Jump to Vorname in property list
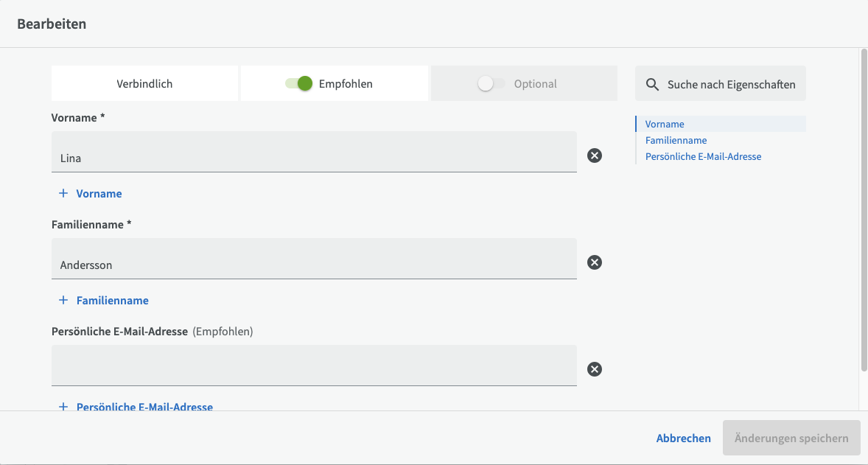Image resolution: width=868 pixels, height=465 pixels. [665, 125]
